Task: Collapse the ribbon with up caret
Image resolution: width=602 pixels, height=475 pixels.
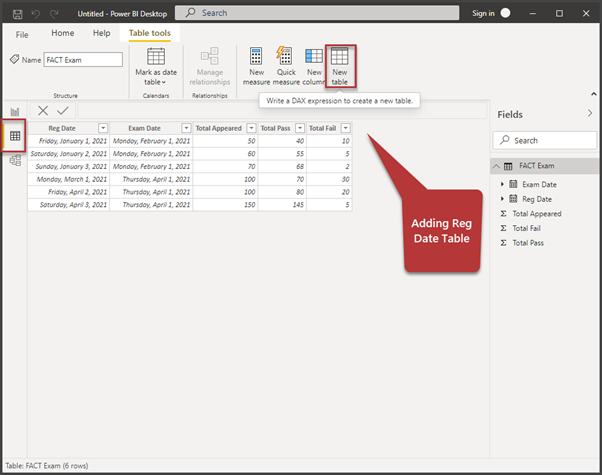Action: click(594, 94)
